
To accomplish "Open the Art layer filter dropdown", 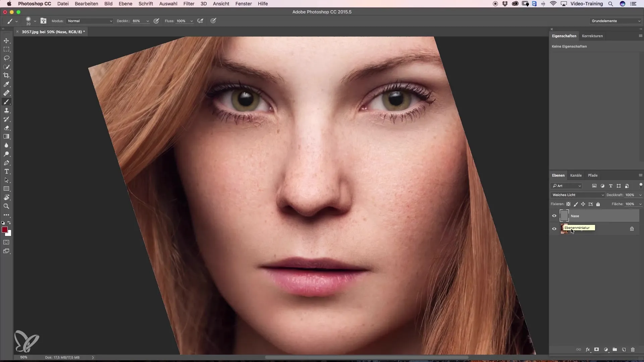I will (567, 186).
